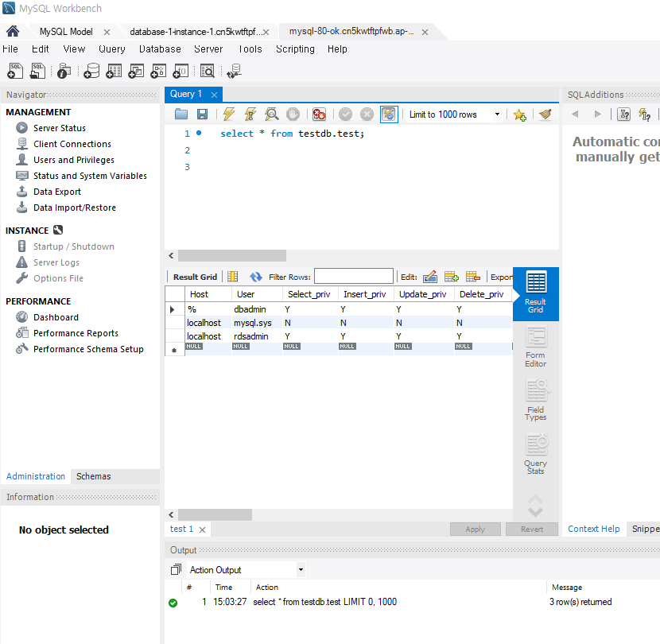
Task: Click the Filter Rows input field
Action: pyautogui.click(x=354, y=277)
